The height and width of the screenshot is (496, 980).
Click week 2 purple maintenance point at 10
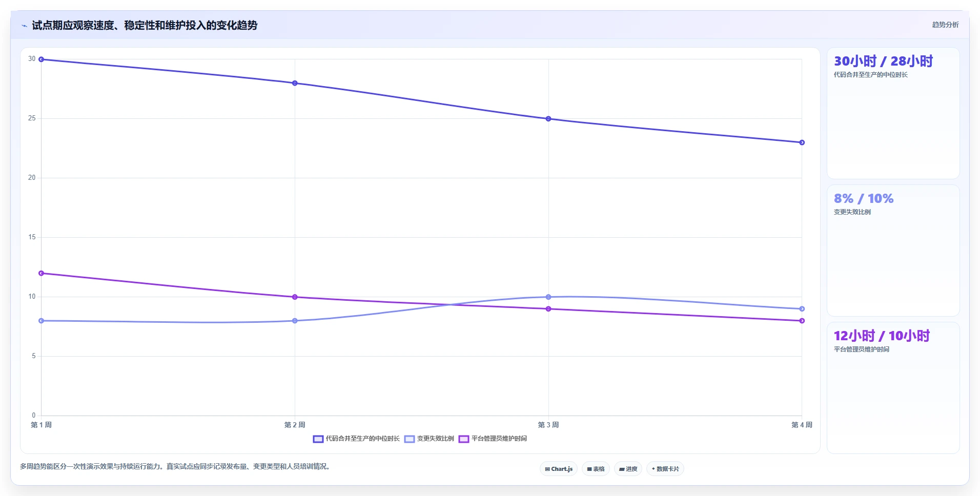[295, 297]
